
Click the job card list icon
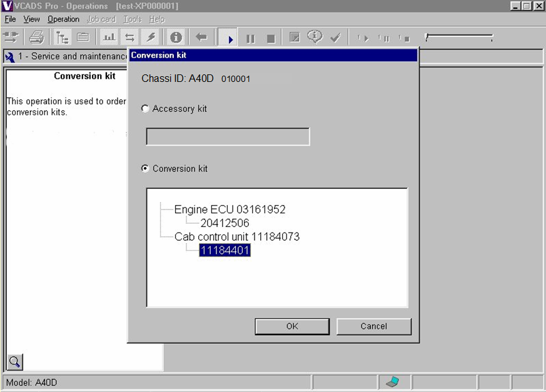tap(83, 37)
